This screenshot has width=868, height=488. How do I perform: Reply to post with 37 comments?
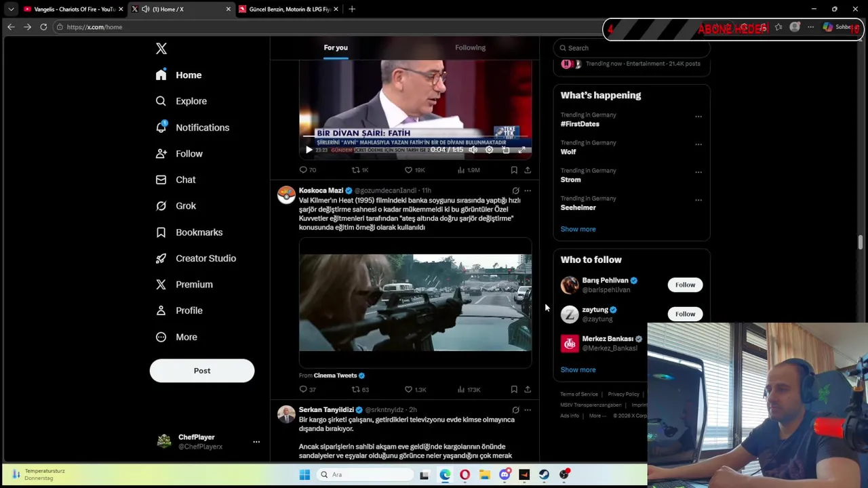(308, 390)
